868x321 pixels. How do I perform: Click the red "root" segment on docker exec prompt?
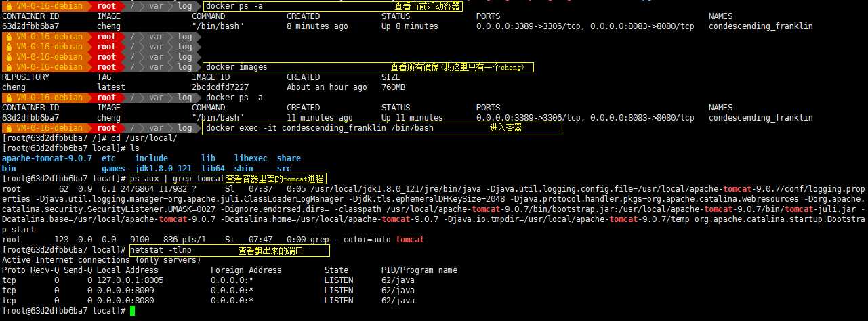point(106,128)
